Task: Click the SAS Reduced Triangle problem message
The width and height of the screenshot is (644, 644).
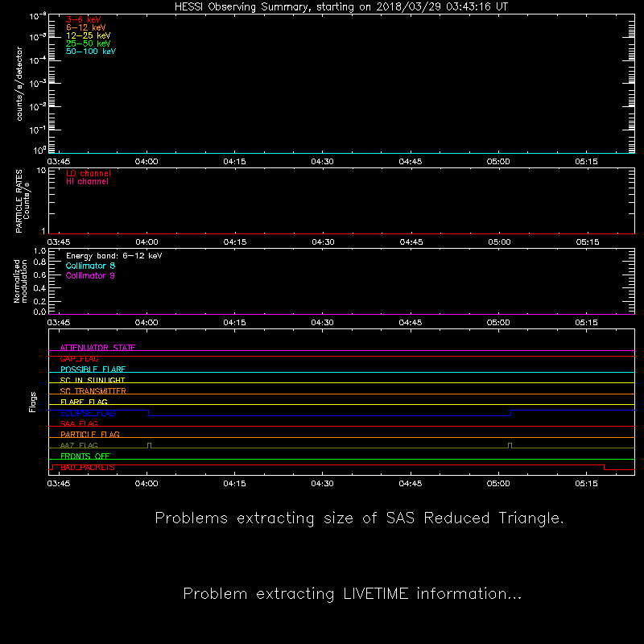Action: [359, 518]
